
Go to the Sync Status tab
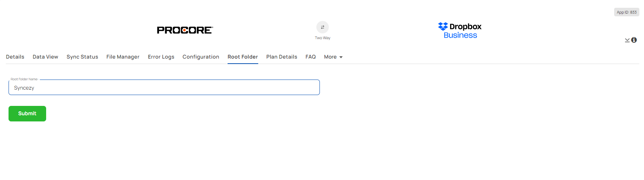[x=82, y=57]
